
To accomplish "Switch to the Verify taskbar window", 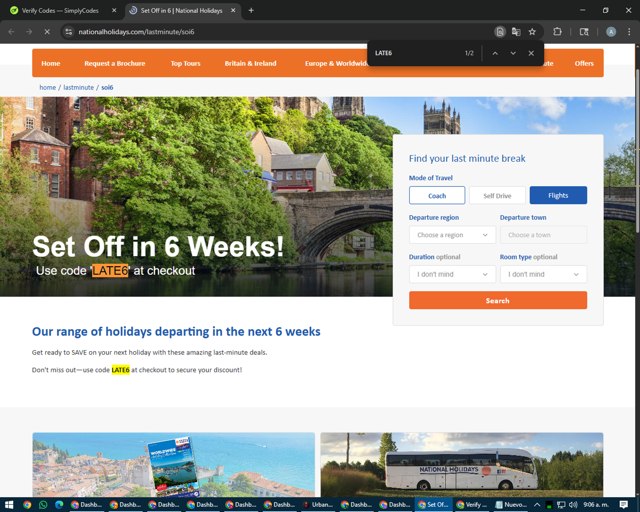I will tap(472, 505).
